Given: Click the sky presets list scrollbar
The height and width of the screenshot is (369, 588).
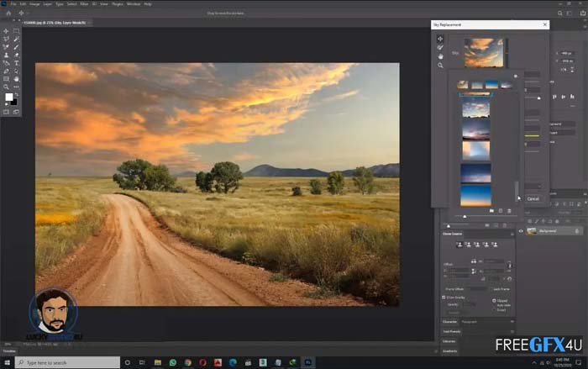Looking at the screenshot, I should (517, 190).
